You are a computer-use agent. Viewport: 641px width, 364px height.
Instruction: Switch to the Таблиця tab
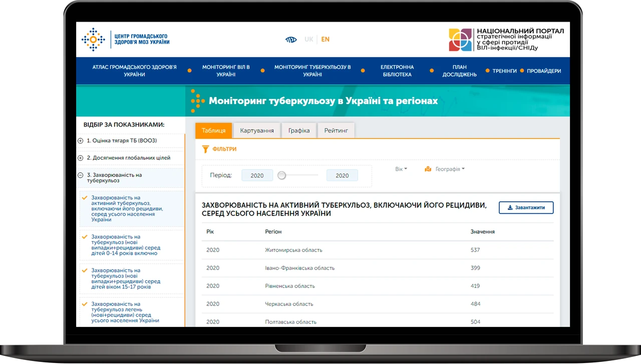pyautogui.click(x=214, y=131)
